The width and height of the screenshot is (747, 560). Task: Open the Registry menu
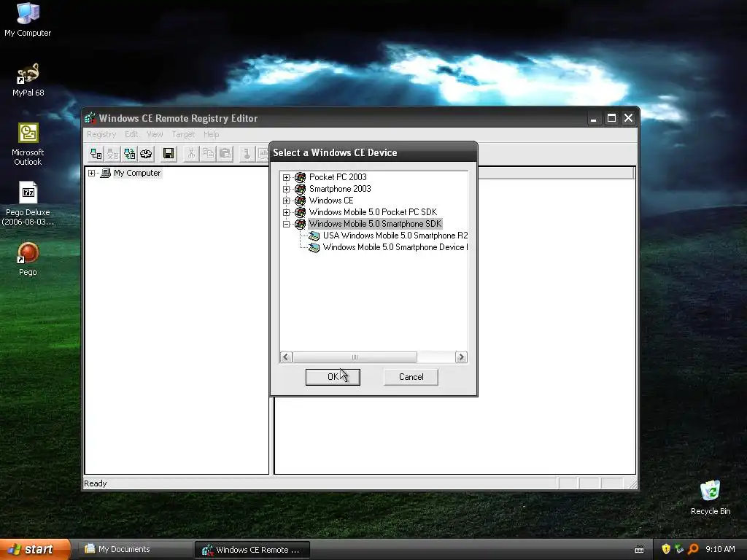tap(101, 134)
